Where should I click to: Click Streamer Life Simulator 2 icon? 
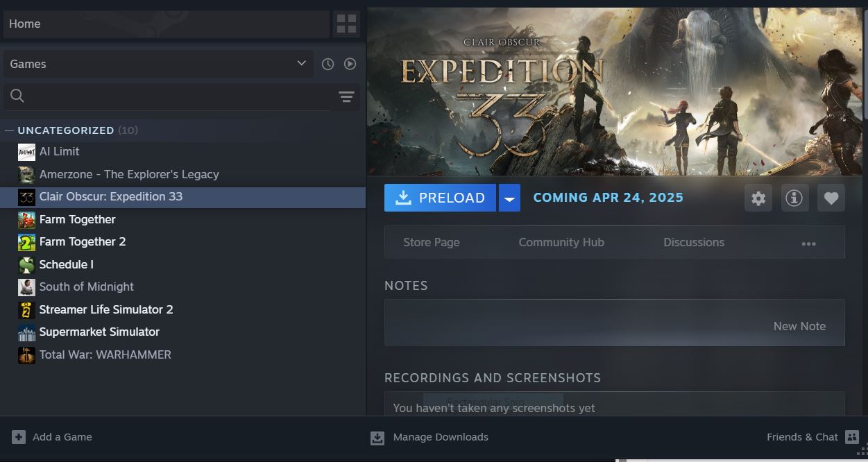click(26, 309)
